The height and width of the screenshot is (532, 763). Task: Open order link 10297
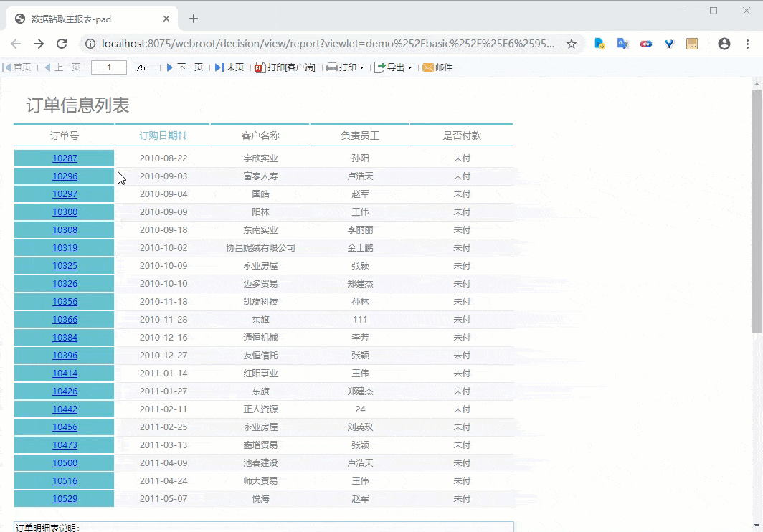(x=65, y=194)
